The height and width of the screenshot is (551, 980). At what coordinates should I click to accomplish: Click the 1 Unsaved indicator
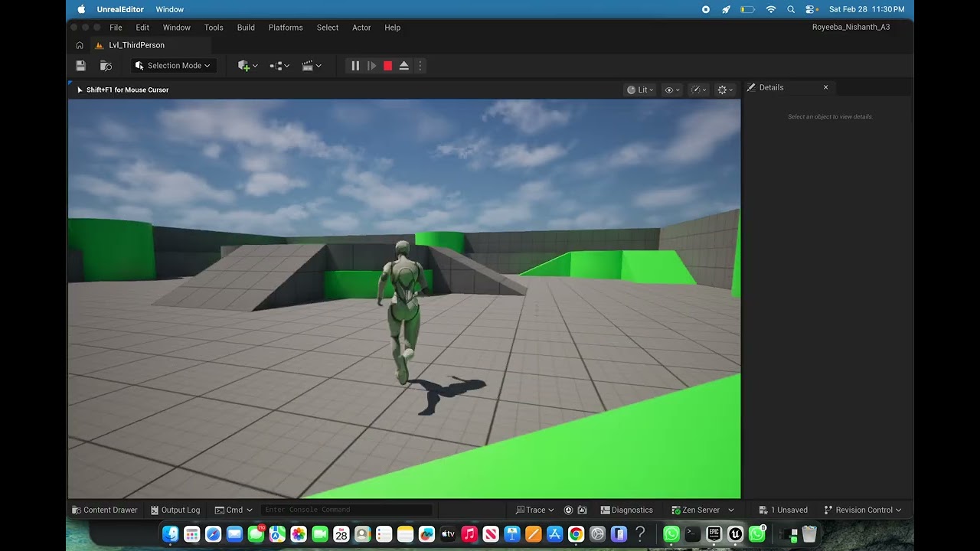point(783,510)
